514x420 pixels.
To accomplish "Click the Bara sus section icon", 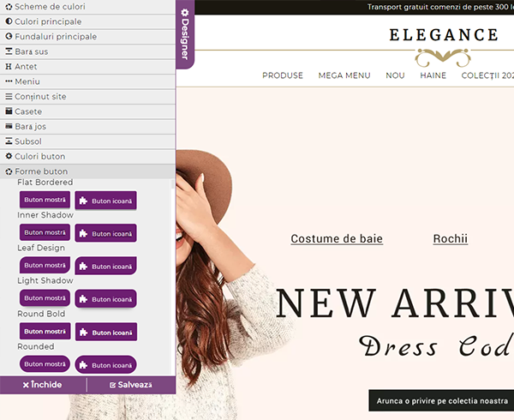I will click(x=9, y=51).
